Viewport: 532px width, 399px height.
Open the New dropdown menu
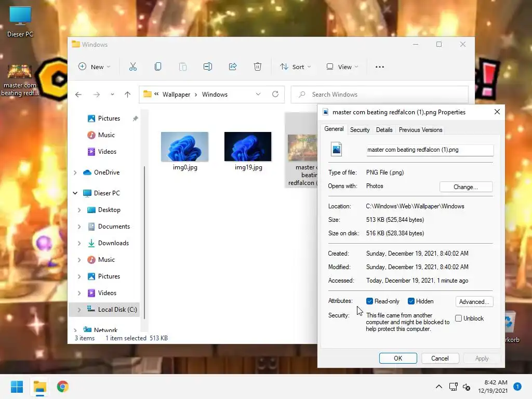pyautogui.click(x=95, y=67)
